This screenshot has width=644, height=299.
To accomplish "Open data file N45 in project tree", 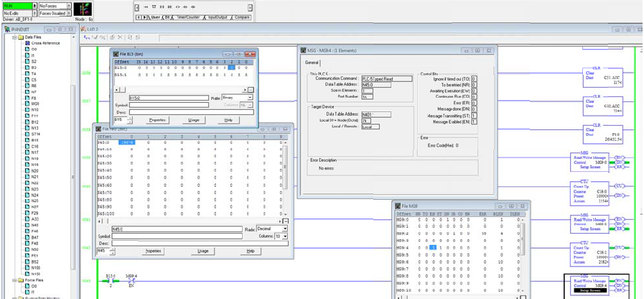I will tap(32, 225).
